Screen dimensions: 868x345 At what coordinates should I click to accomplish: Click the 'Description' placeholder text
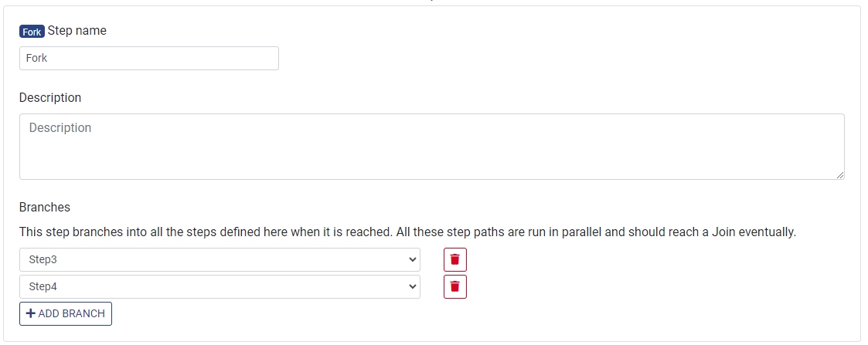[60, 128]
